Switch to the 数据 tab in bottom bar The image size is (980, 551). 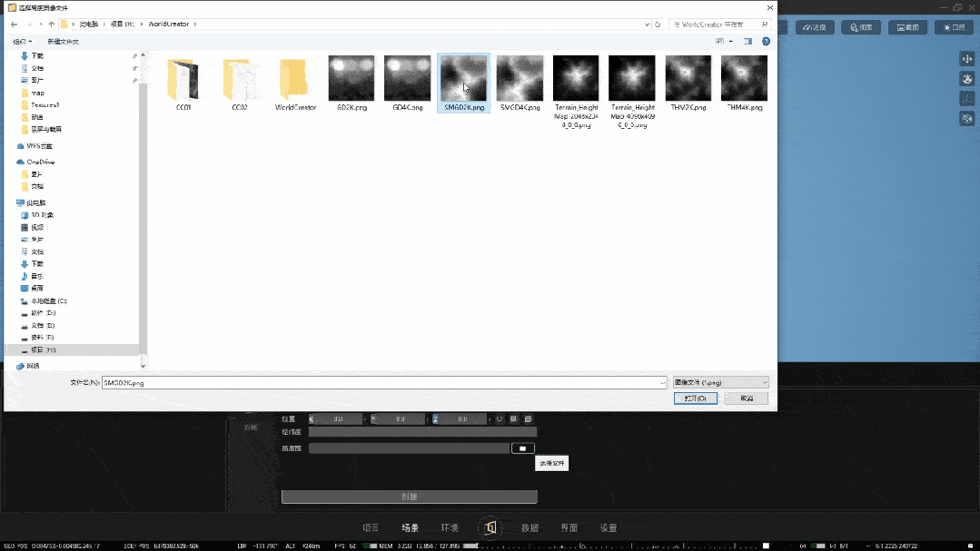tap(530, 528)
